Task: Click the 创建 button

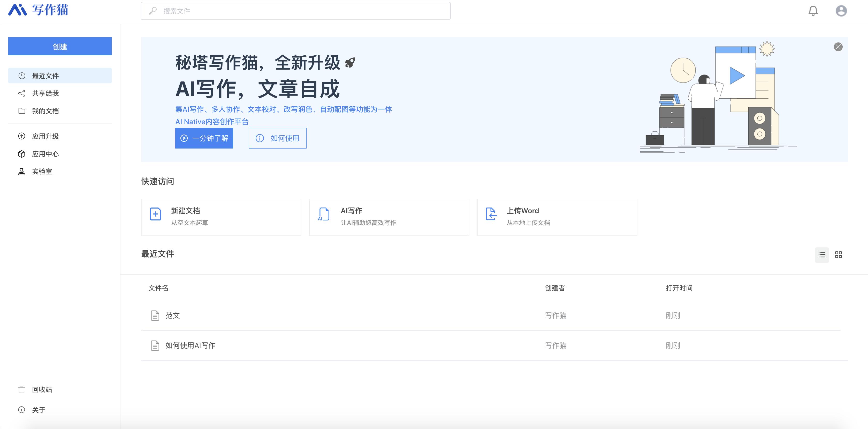Action: pyautogui.click(x=60, y=46)
